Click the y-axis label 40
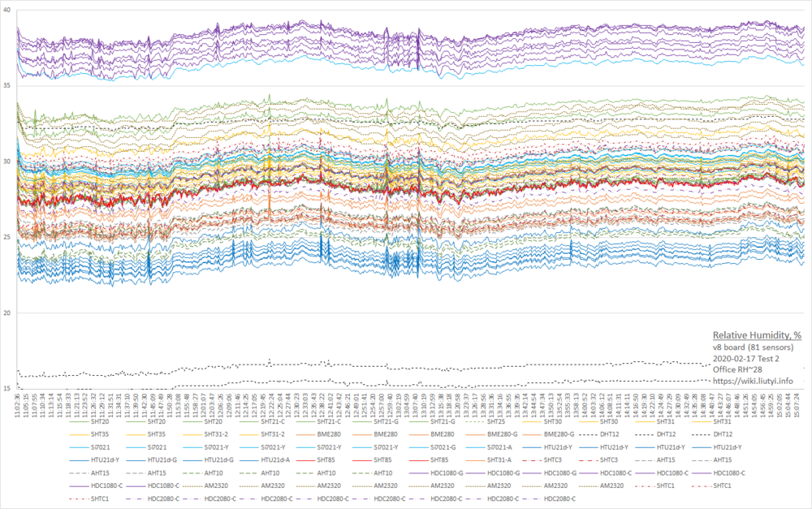 pos(6,10)
